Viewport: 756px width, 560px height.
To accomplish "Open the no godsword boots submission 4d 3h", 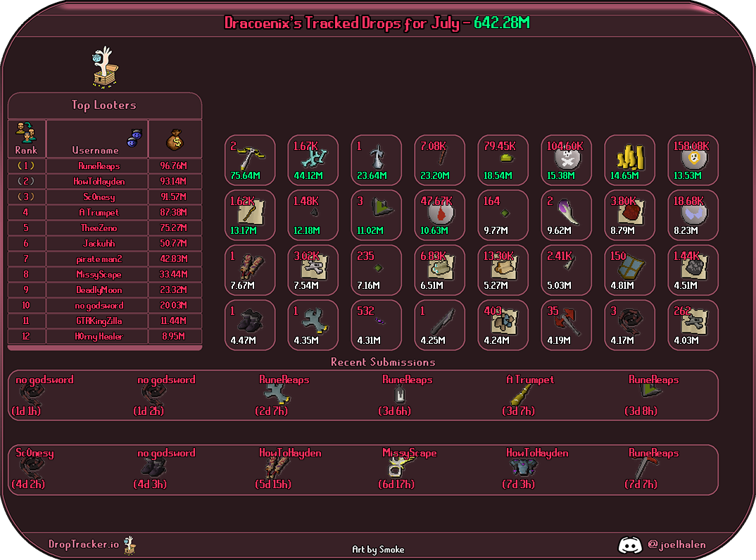I will pyautogui.click(x=165, y=469).
